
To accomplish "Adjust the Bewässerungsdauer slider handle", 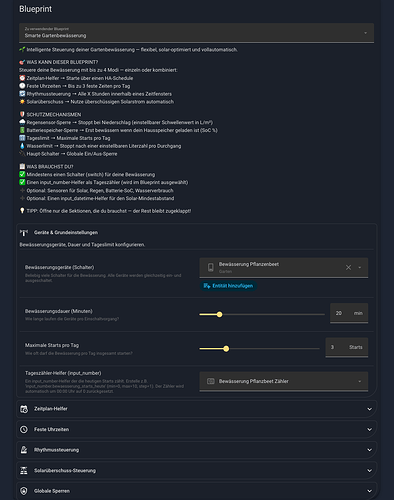I will coord(219,314).
